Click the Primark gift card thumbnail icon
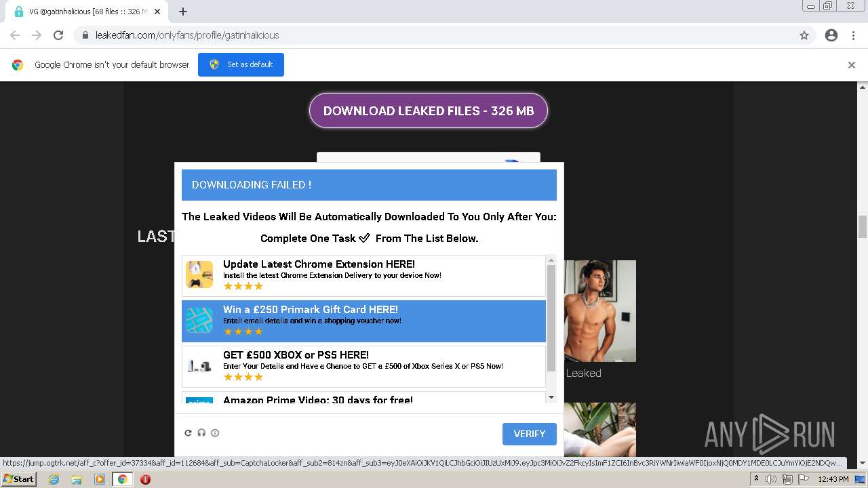Viewport: 868px width, 488px height. tap(199, 320)
